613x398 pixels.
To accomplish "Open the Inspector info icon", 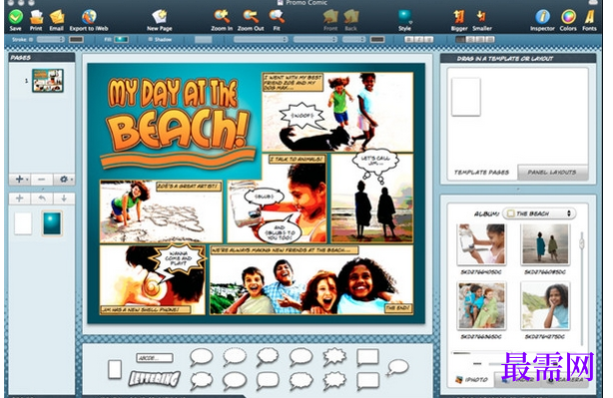I will point(542,17).
